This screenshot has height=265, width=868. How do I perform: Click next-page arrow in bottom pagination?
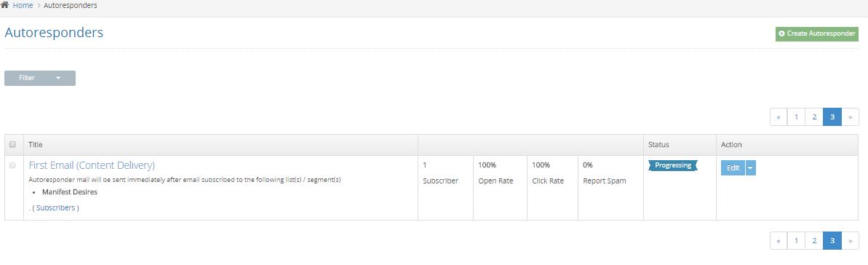click(x=851, y=240)
